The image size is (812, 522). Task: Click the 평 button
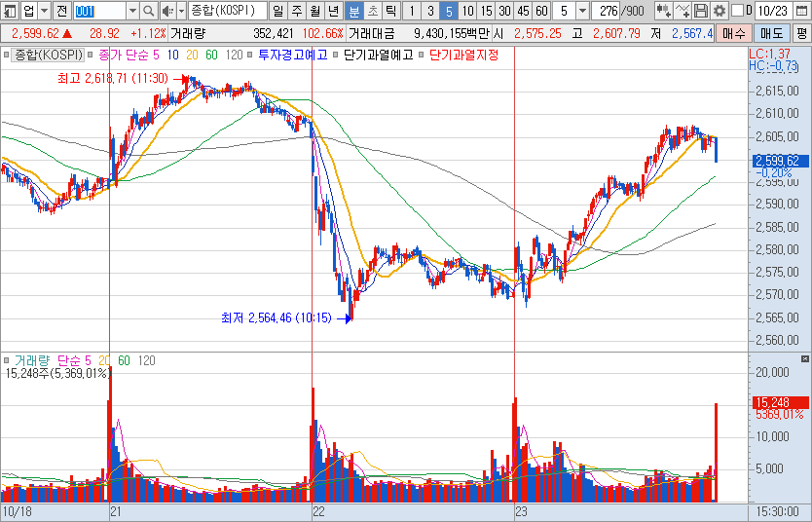point(801,34)
